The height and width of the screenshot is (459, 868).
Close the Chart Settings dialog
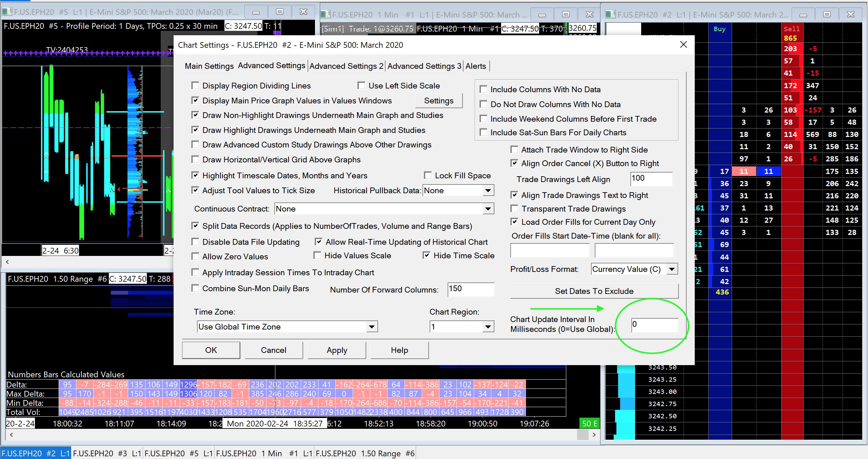(x=683, y=45)
